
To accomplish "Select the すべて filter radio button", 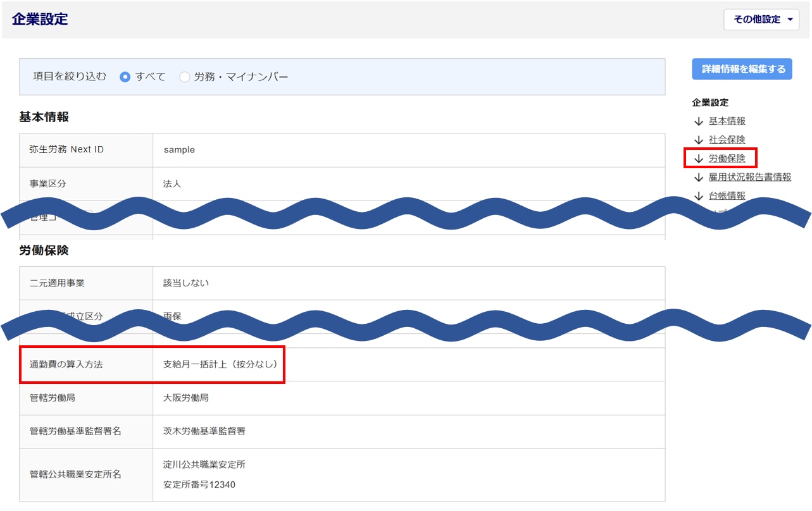I will point(125,77).
